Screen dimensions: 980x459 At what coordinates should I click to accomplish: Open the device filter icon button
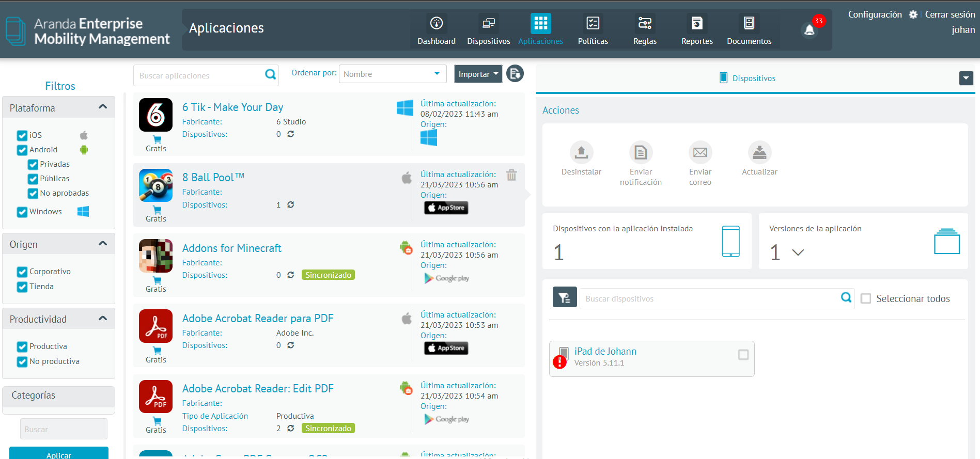click(565, 297)
